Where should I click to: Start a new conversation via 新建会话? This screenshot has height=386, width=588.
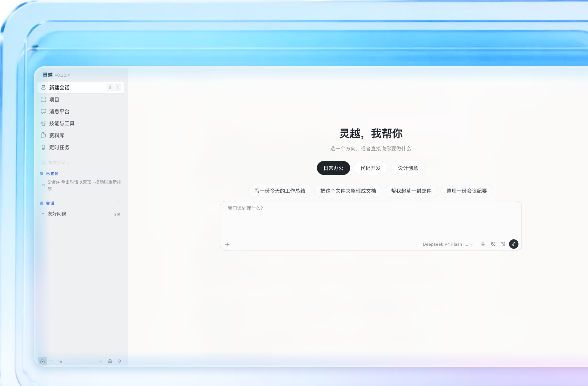81,88
